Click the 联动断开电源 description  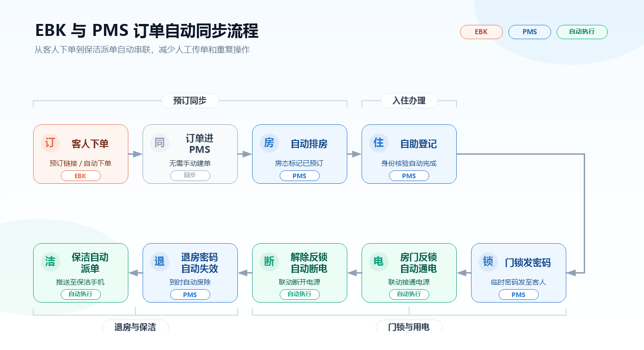(299, 282)
